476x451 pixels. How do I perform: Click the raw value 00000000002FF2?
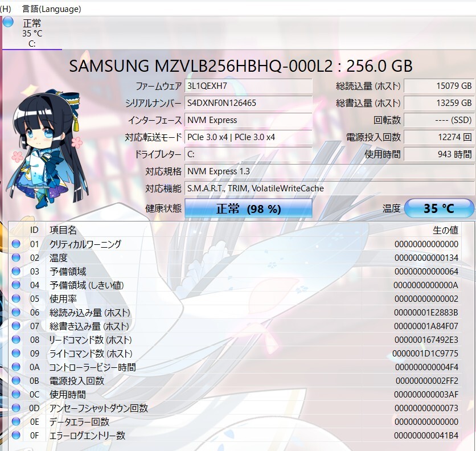tap(427, 380)
